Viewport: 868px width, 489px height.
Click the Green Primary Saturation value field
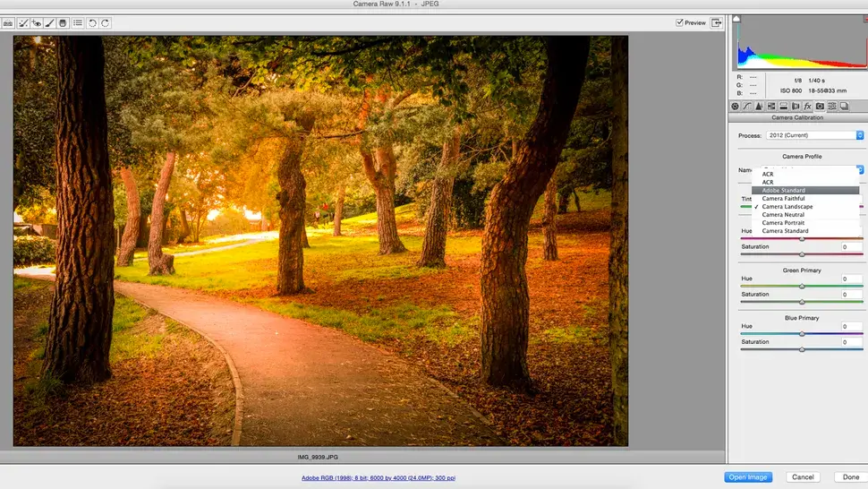850,295
